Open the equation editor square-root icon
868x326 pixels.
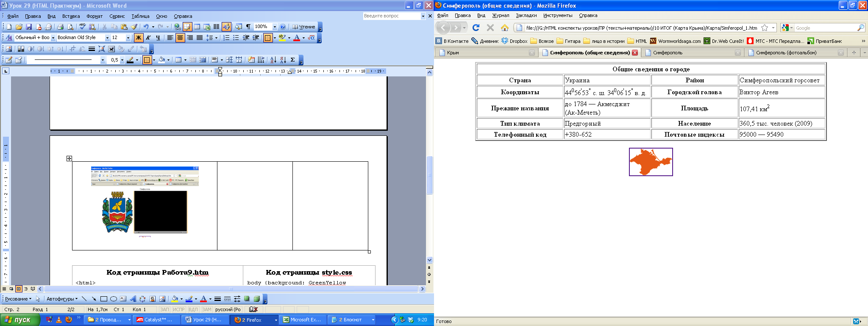tap(311, 38)
